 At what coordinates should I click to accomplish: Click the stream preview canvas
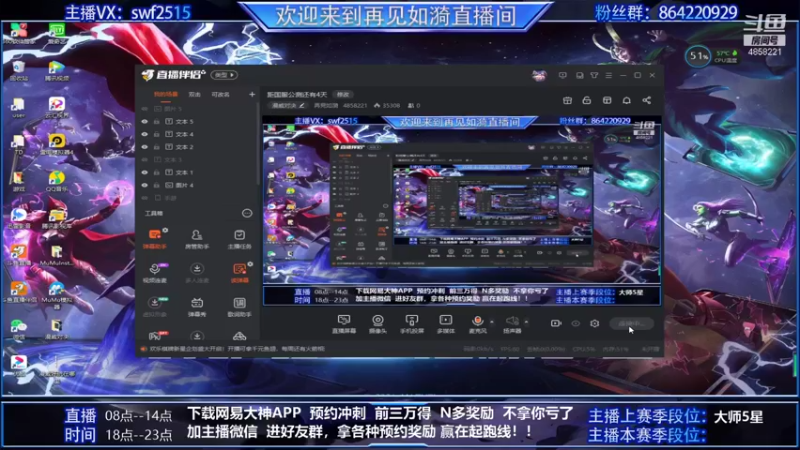pyautogui.click(x=462, y=211)
